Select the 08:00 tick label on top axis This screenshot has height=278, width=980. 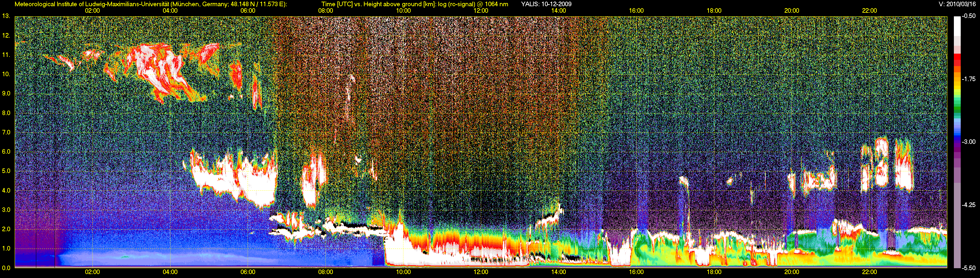pyautogui.click(x=325, y=11)
